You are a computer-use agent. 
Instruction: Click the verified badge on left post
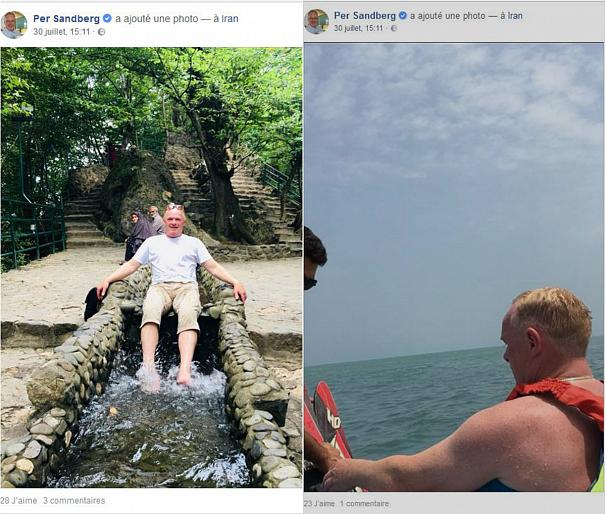pyautogui.click(x=107, y=18)
